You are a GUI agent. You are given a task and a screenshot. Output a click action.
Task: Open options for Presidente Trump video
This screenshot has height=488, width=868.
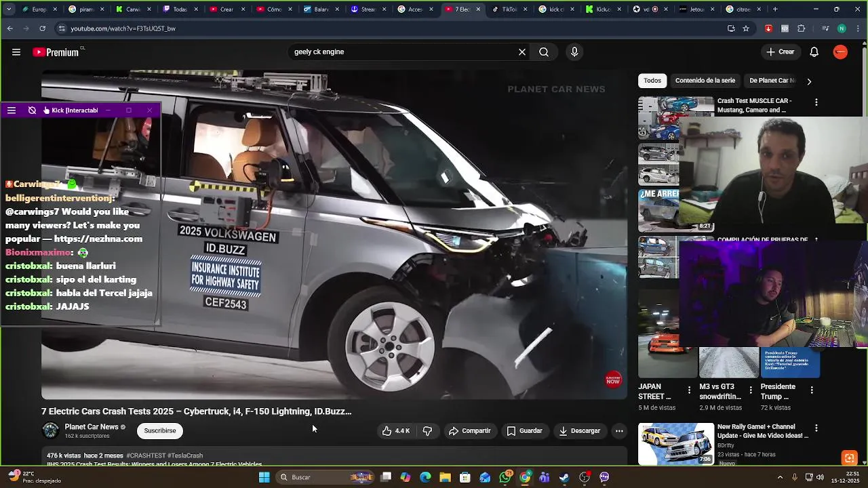pos(812,390)
